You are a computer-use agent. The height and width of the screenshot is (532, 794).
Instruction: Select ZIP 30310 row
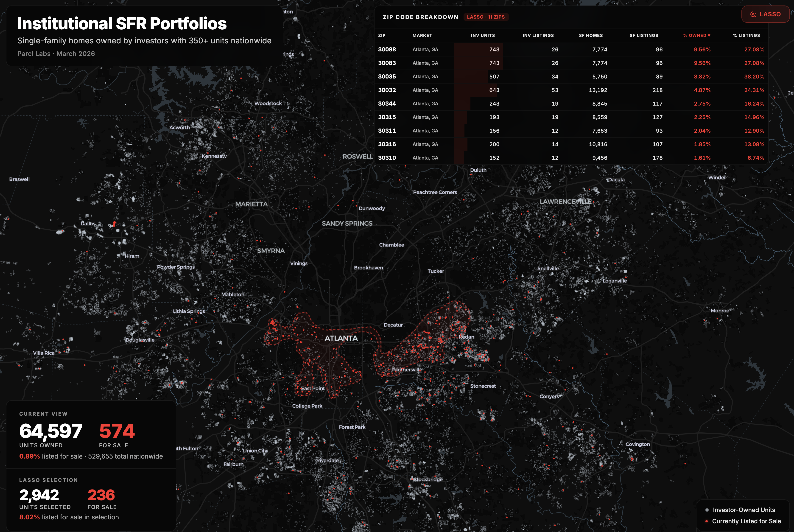click(571, 158)
